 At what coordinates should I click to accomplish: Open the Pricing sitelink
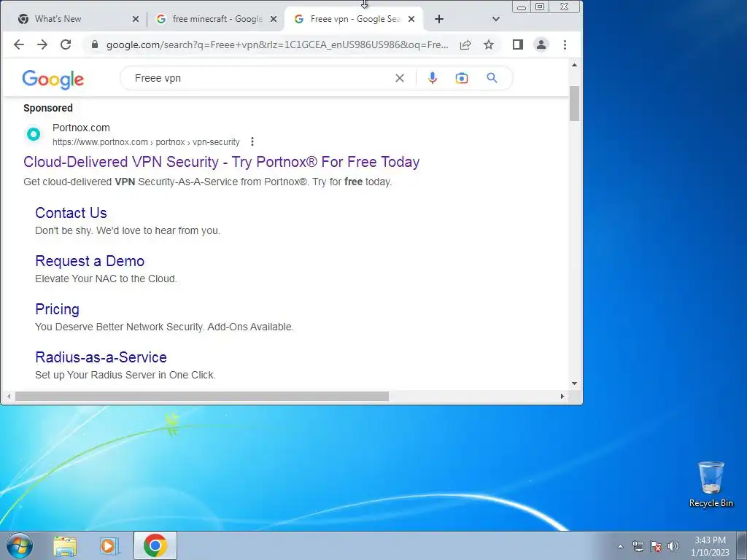57,309
